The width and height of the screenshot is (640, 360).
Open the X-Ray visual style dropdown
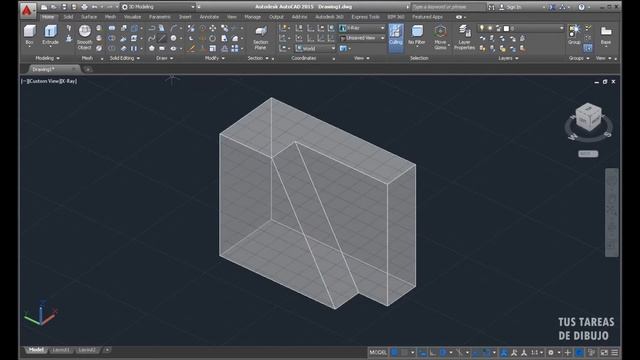362,28
